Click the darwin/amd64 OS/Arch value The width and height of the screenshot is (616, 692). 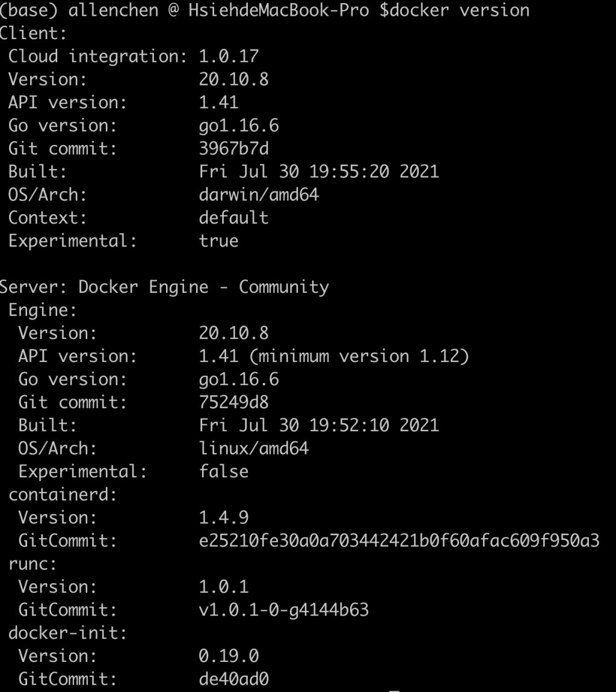click(259, 195)
